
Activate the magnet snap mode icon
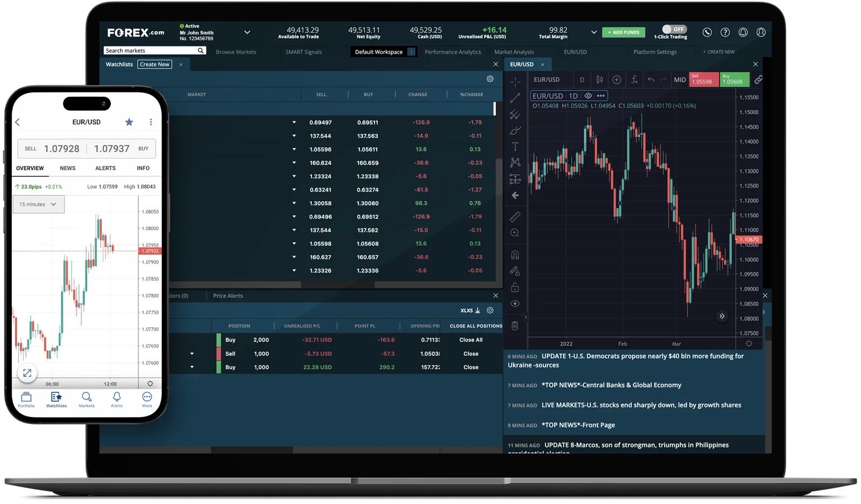click(515, 255)
